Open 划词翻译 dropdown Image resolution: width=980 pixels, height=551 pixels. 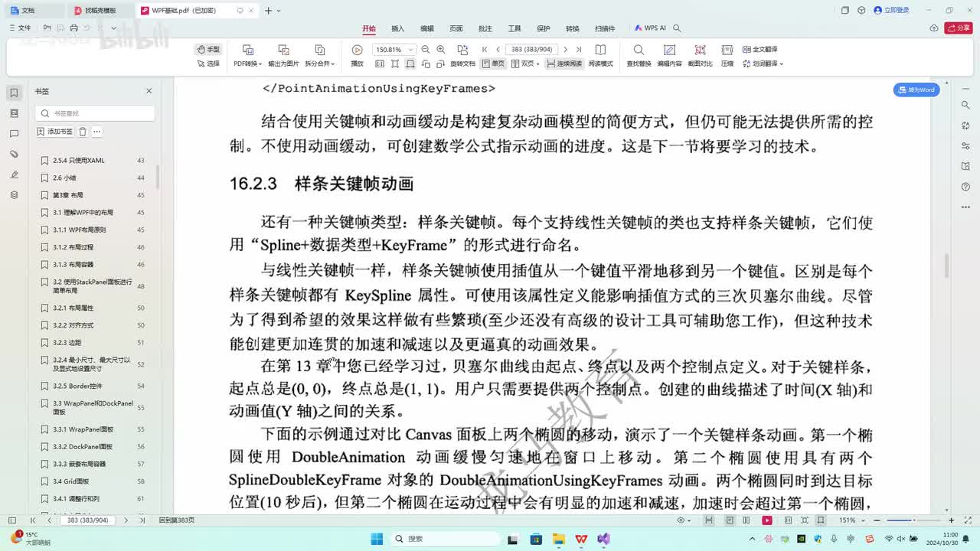coord(762,64)
